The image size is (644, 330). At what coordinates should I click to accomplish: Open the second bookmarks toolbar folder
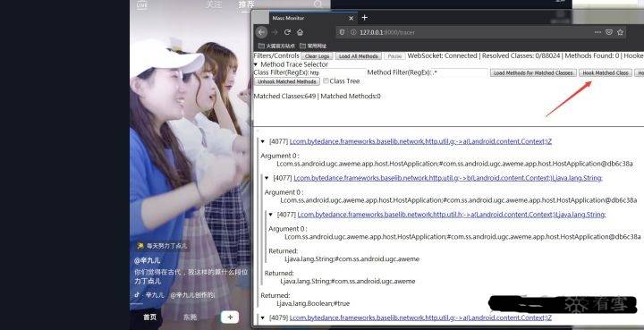coord(313,46)
